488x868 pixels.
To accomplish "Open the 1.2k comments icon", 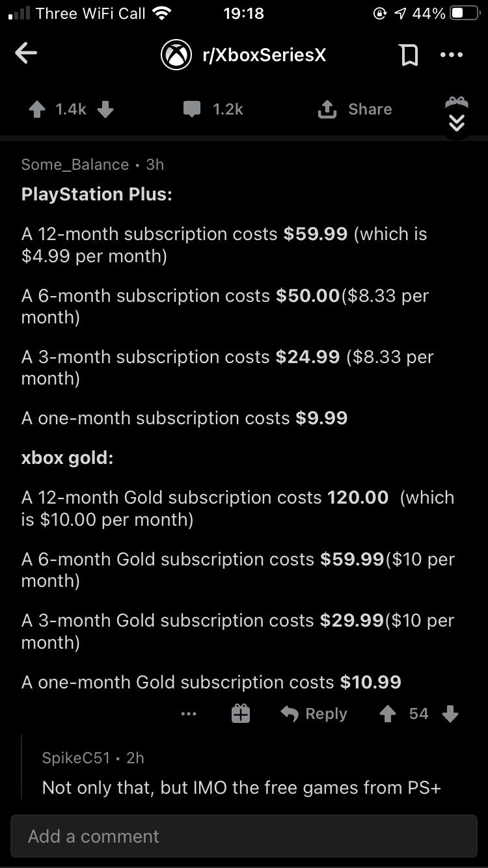I will pyautogui.click(x=192, y=109).
